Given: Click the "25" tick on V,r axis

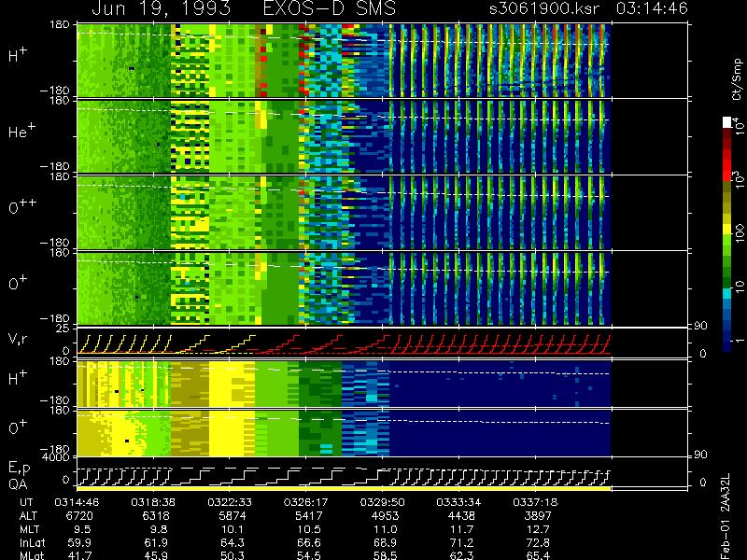Looking at the screenshot, I should [x=63, y=329].
